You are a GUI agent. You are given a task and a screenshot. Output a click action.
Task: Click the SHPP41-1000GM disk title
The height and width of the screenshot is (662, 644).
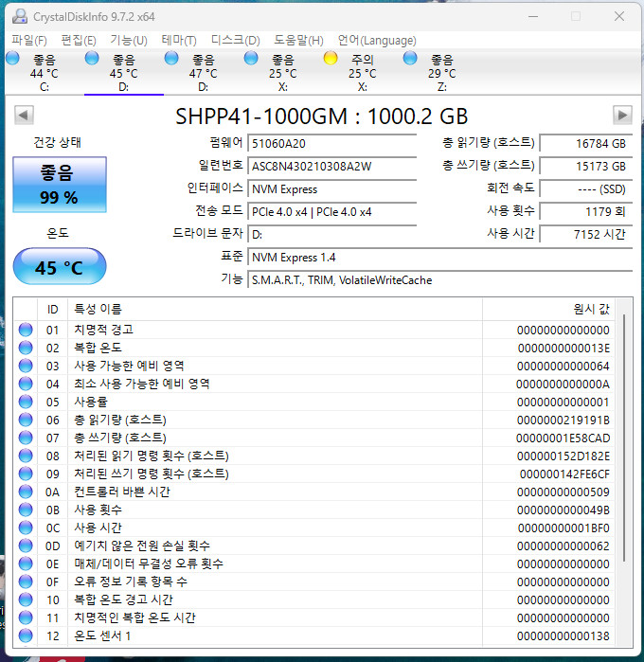(x=322, y=116)
